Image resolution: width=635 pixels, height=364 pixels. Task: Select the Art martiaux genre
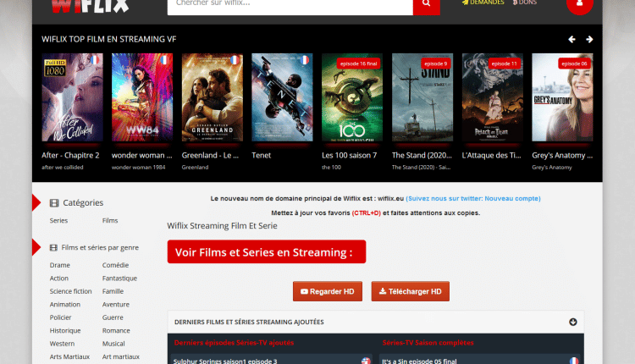[121, 356]
